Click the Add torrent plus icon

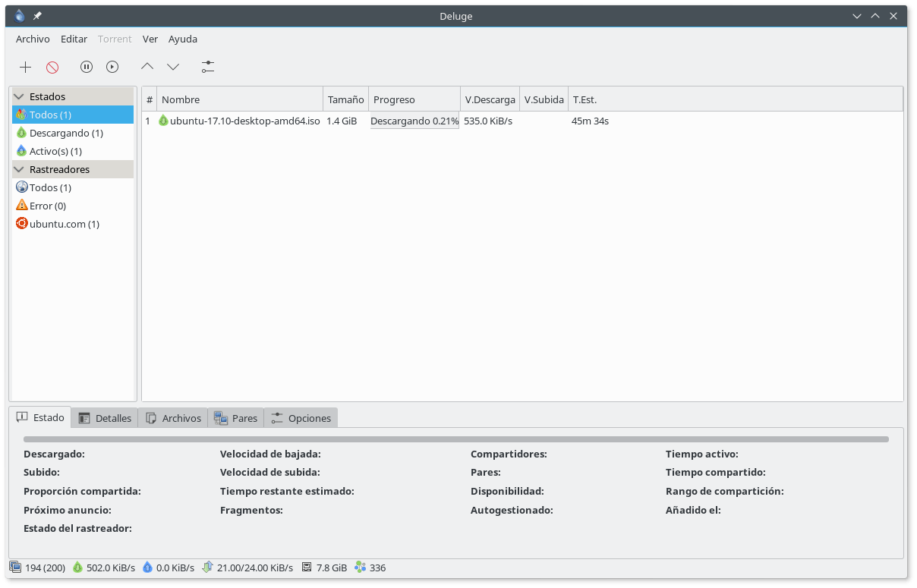[25, 67]
